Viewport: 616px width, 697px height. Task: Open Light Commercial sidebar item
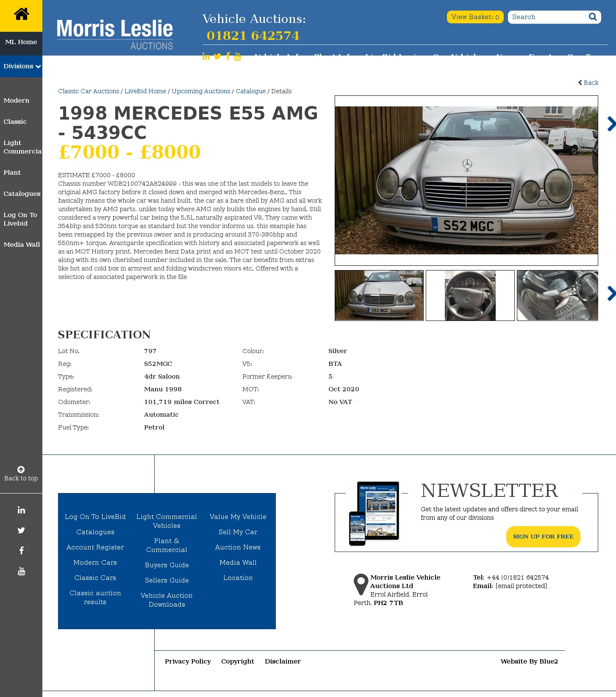coord(22,147)
